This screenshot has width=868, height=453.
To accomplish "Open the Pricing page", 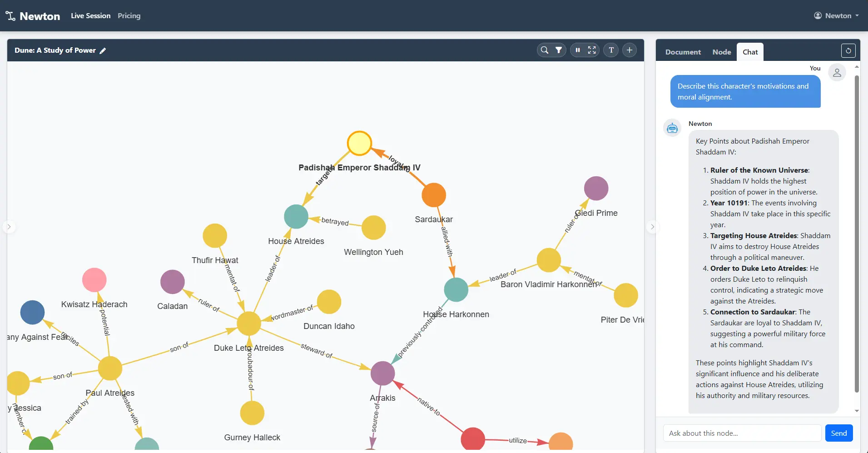I will click(129, 16).
